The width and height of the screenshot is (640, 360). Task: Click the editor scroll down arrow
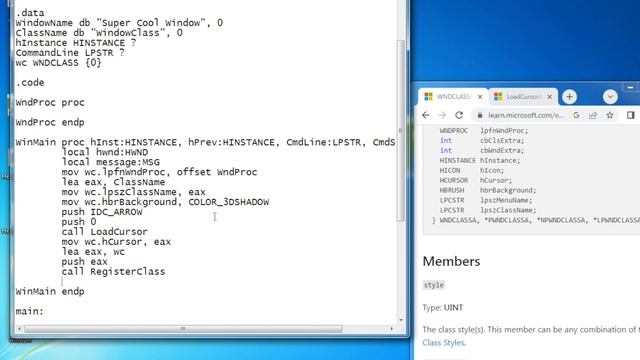coord(401,320)
